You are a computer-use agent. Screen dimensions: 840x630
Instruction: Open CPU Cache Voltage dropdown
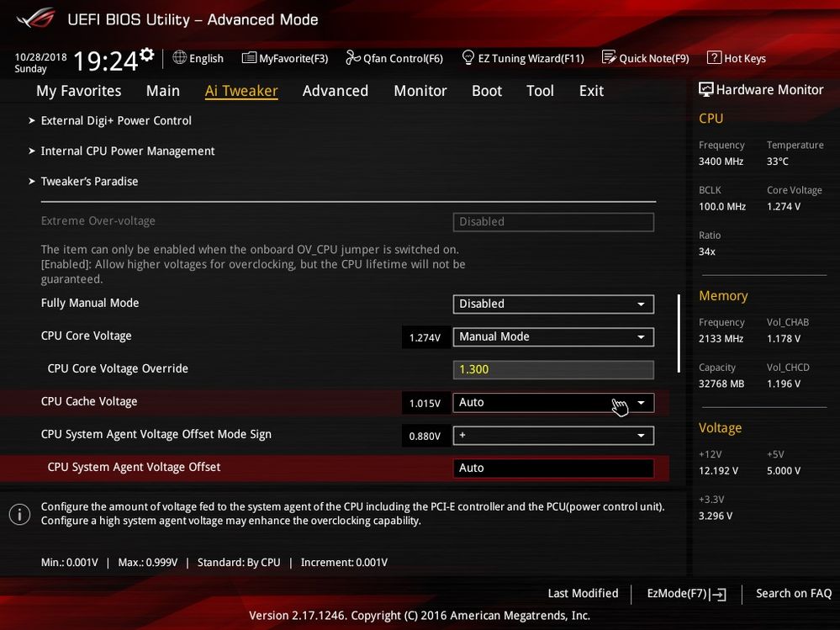(553, 403)
